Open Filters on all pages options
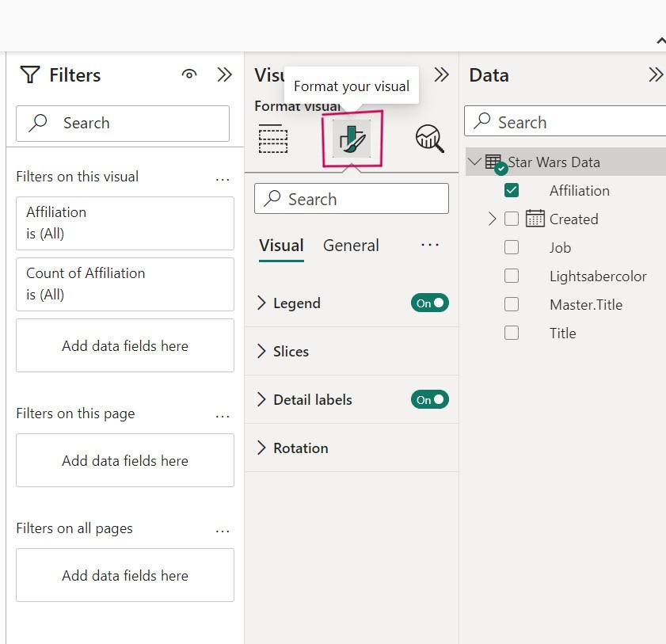Screen dimensions: 666x644 click(223, 532)
